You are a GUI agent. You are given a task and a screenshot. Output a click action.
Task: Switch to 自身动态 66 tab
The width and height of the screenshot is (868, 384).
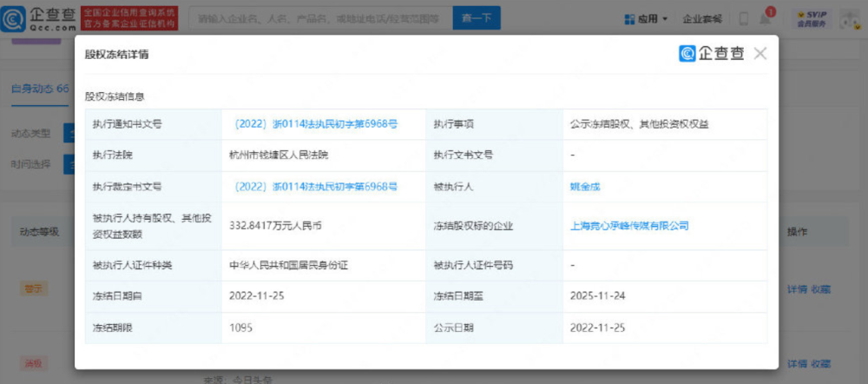point(39,89)
